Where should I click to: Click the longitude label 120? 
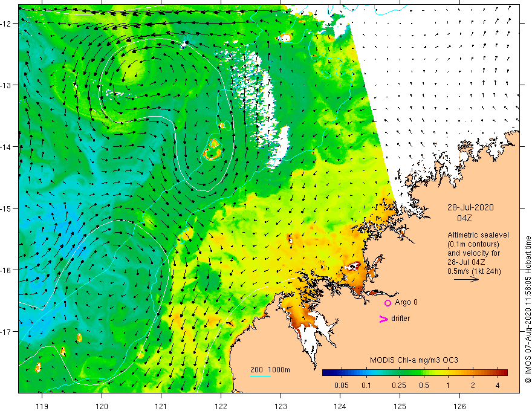pyautogui.click(x=102, y=406)
